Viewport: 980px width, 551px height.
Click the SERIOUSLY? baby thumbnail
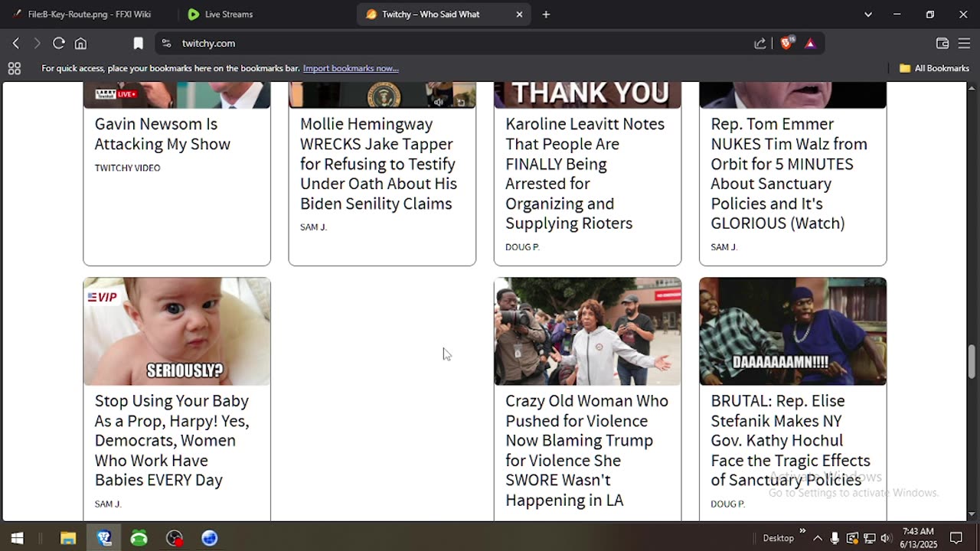(x=177, y=331)
